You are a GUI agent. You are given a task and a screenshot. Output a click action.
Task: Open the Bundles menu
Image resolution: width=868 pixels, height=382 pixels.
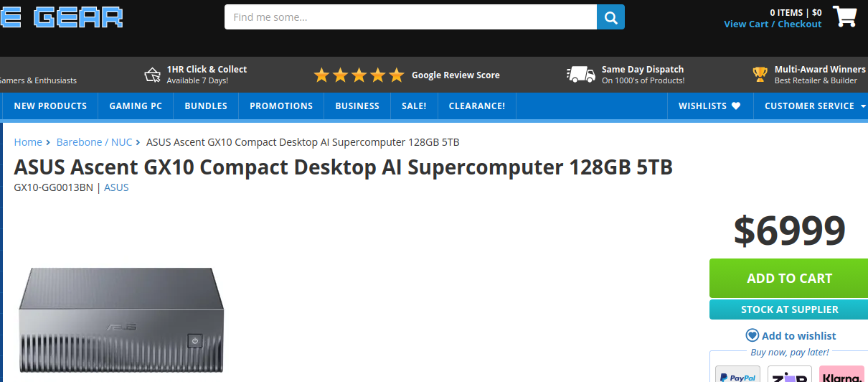click(x=206, y=106)
